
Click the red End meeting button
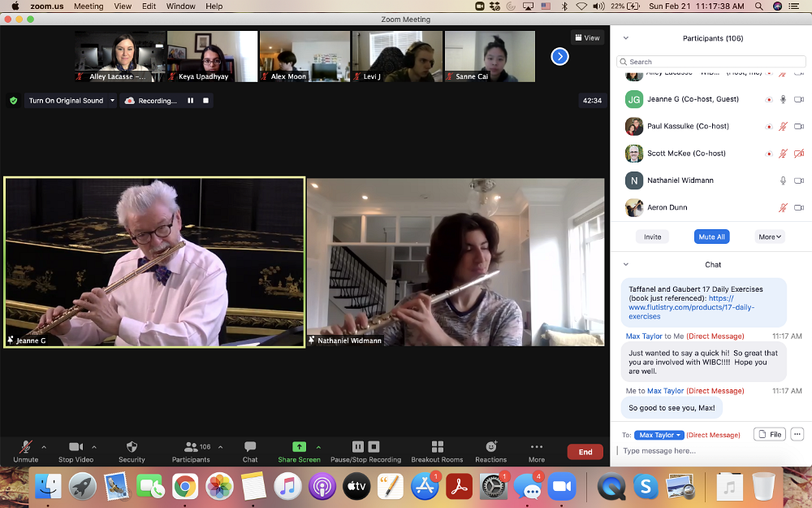point(585,451)
